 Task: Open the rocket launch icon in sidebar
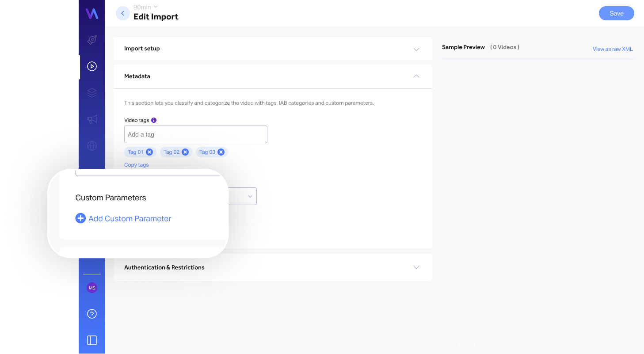[x=92, y=40]
